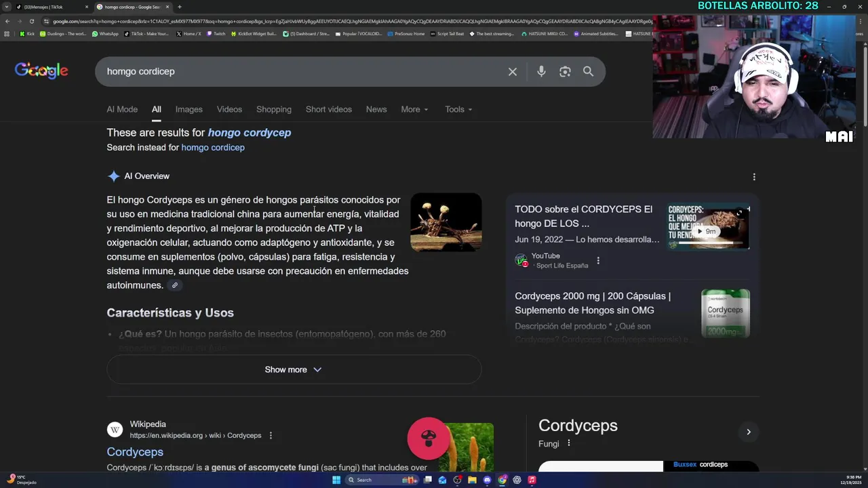Open the Google logo homepage

click(41, 70)
